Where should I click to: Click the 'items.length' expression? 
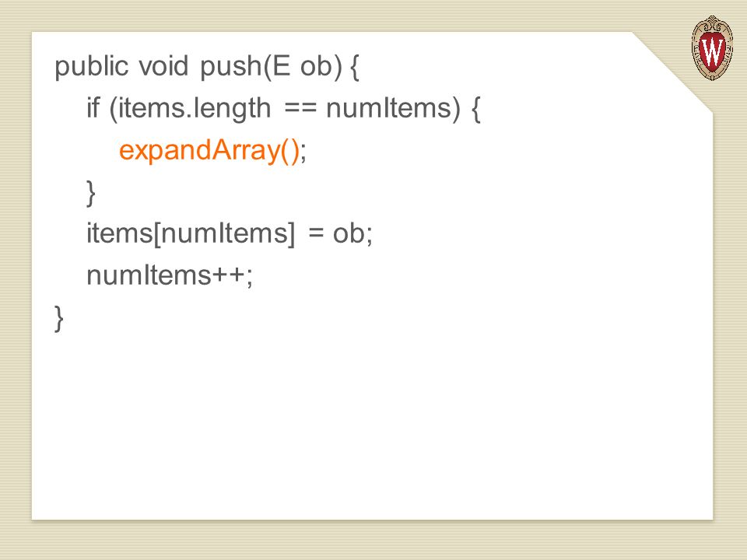click(x=195, y=109)
